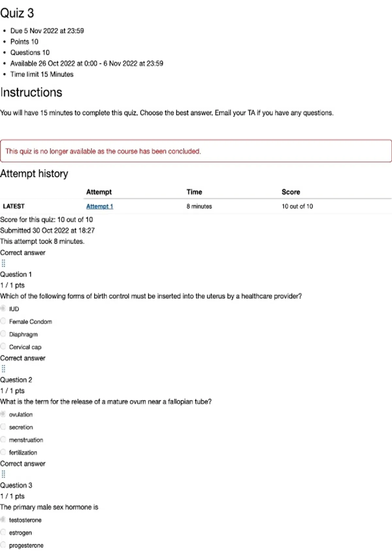Screen dimensions: 392x556
Task: Select the testosterone radio button
Action: pos(3,520)
